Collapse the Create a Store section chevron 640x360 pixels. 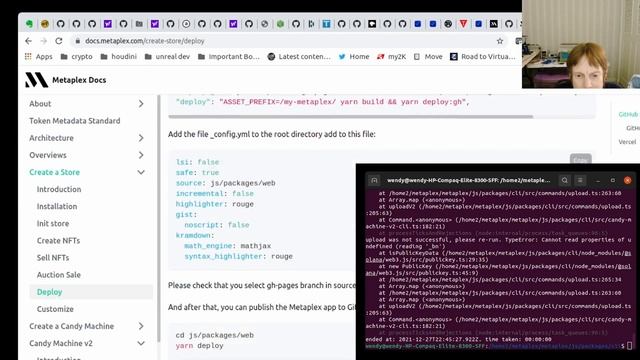141,172
